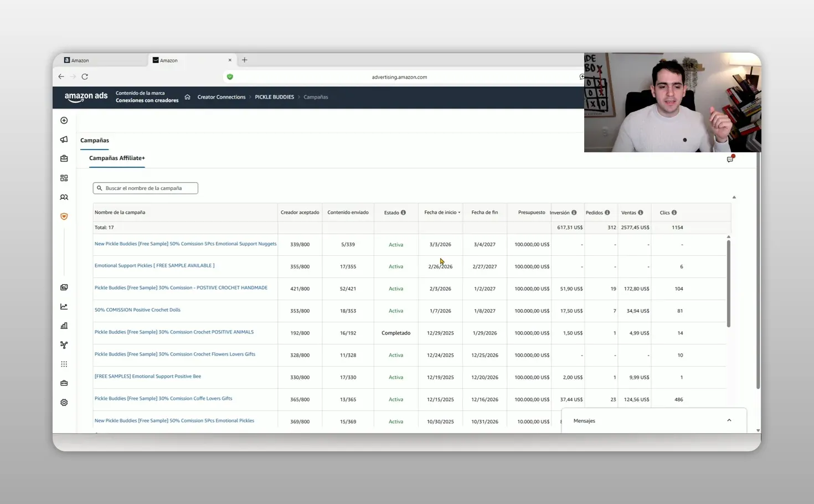Open Crochet POSITIVE ANIMALS campaign
Image resolution: width=814 pixels, height=504 pixels.
[174, 332]
